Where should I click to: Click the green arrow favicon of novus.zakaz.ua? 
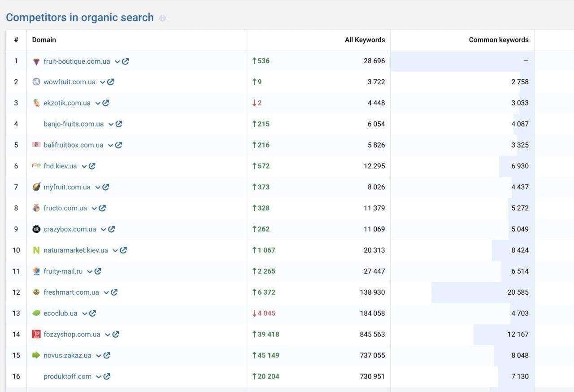tap(37, 355)
